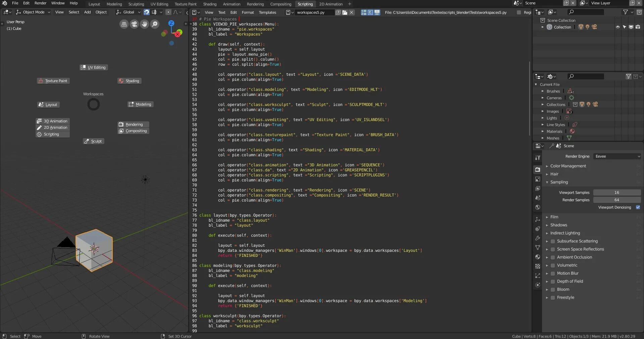The width and height of the screenshot is (644, 339).
Task: Click the camera view icon in viewport
Action: coord(134,24)
